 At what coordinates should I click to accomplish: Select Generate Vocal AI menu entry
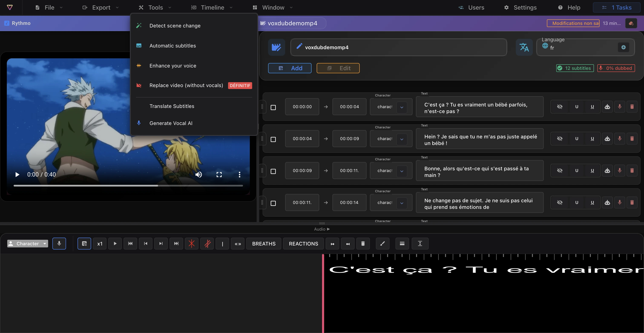tap(194, 123)
